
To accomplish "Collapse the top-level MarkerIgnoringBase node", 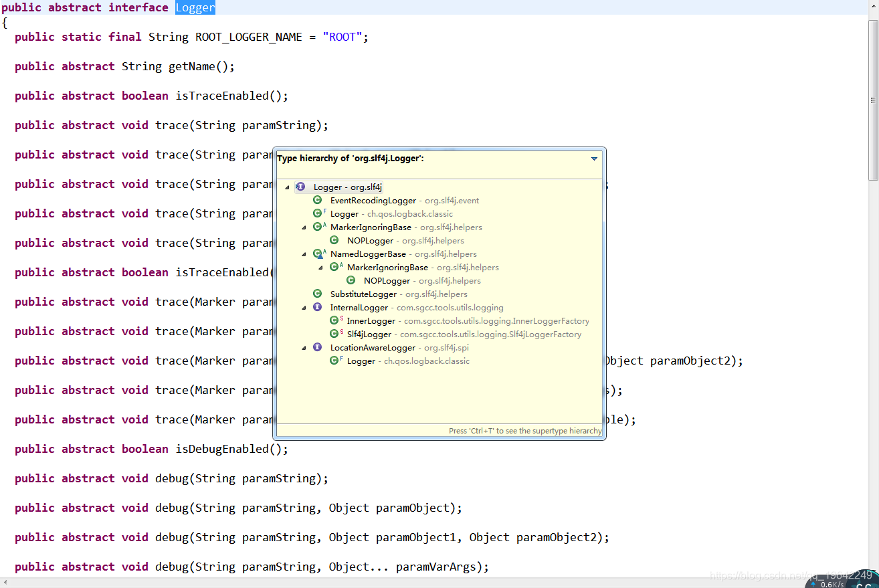I will click(x=304, y=227).
